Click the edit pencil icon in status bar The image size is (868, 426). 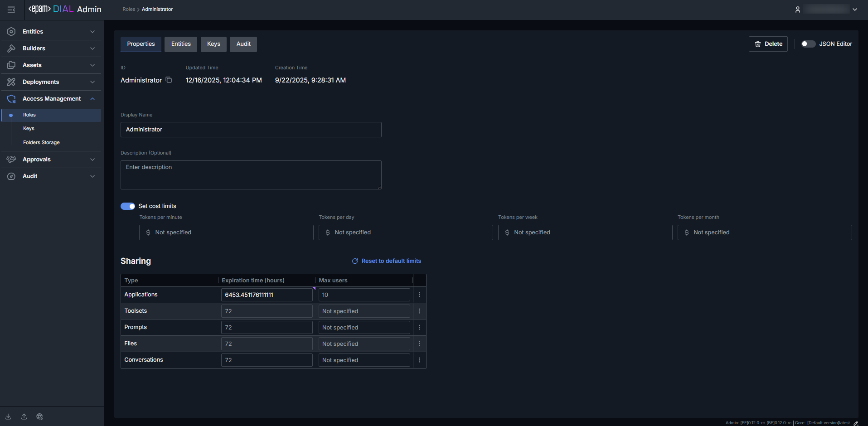(856, 423)
